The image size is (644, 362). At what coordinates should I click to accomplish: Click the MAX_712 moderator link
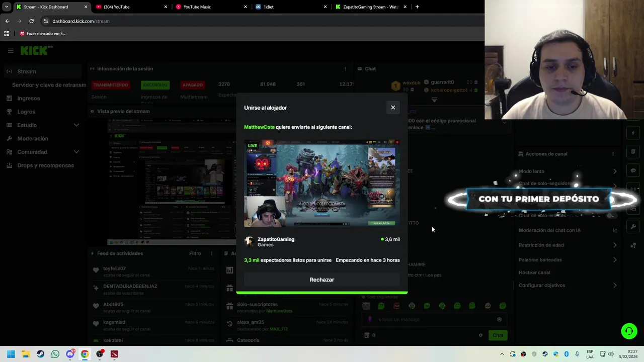click(278, 329)
